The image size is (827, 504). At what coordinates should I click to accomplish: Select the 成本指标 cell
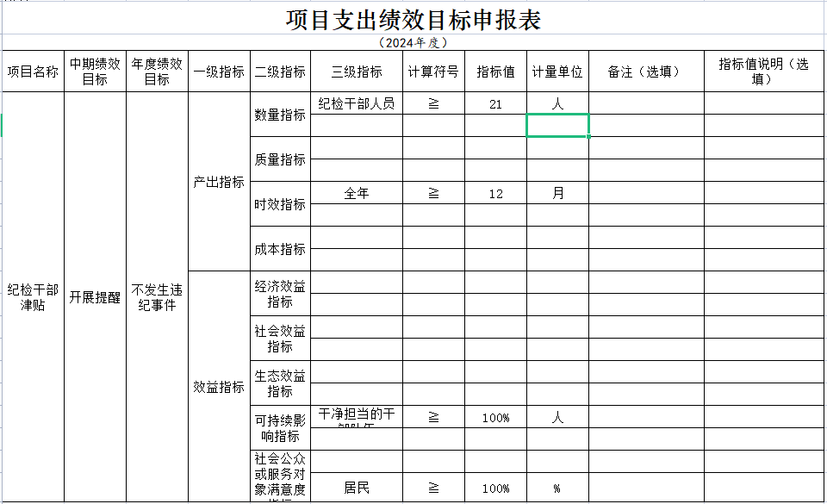click(x=280, y=249)
